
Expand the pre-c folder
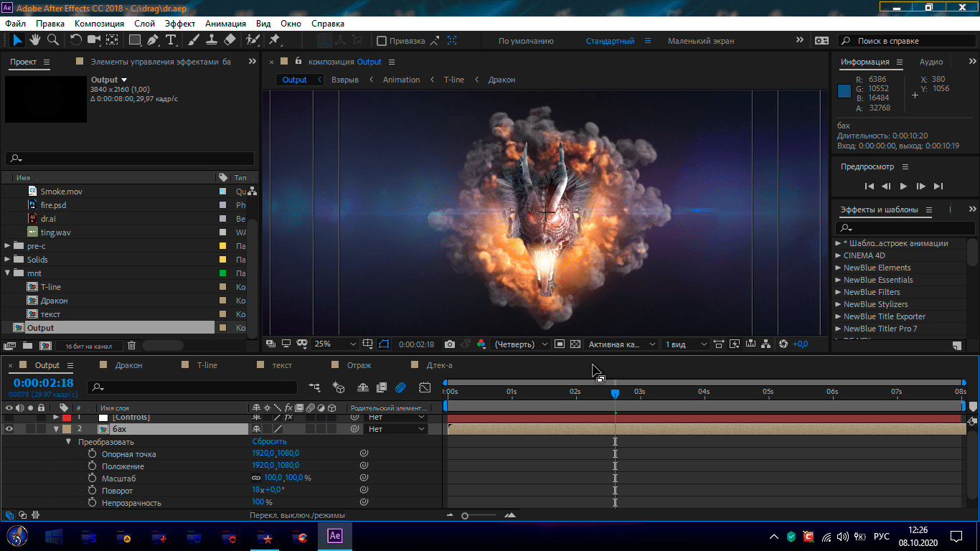coord(8,246)
